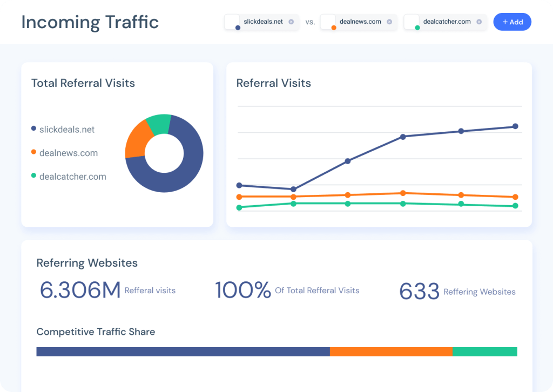Click the Referring Websites section heading

87,263
